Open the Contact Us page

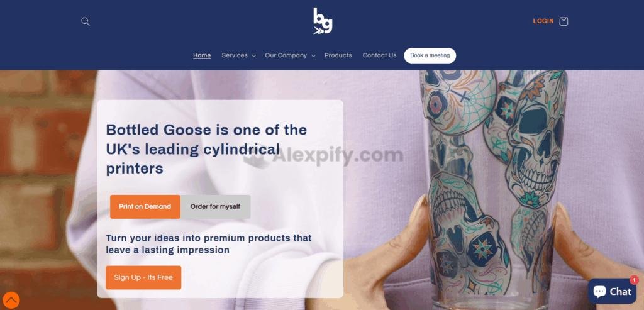pyautogui.click(x=379, y=55)
